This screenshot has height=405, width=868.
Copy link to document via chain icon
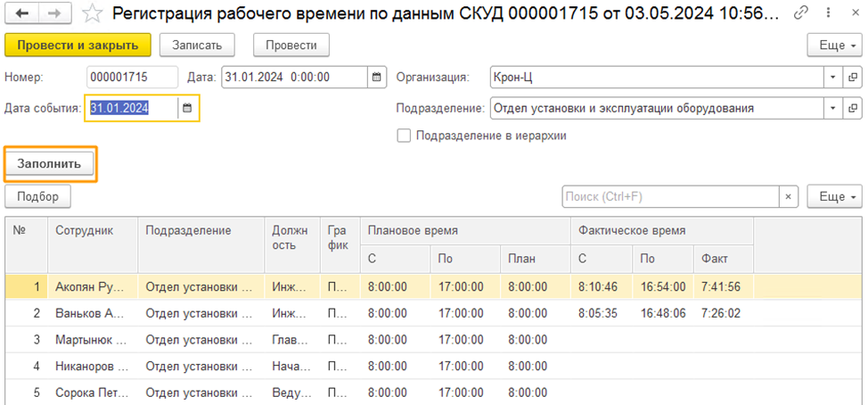coord(801,14)
